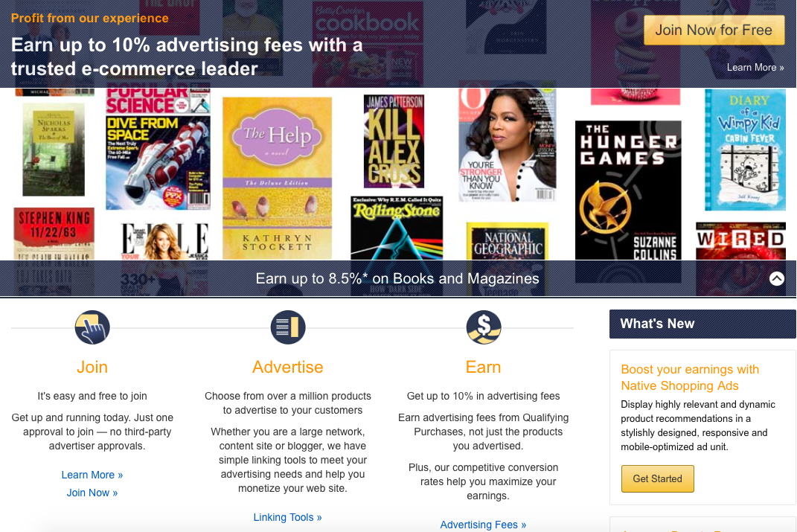Select The Hunger Games book cover

click(x=628, y=190)
